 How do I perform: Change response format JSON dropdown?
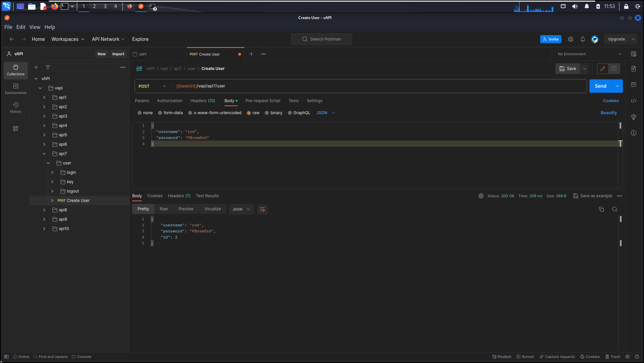[241, 209]
